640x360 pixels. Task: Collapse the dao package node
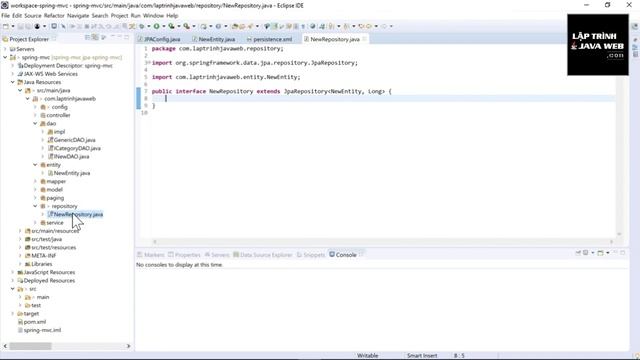coord(35,123)
